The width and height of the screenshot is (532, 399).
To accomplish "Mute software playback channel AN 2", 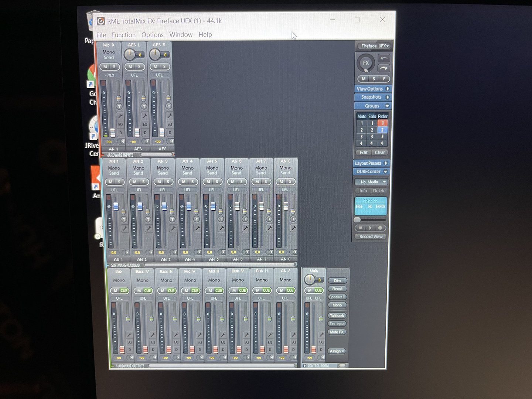I will point(134,182).
